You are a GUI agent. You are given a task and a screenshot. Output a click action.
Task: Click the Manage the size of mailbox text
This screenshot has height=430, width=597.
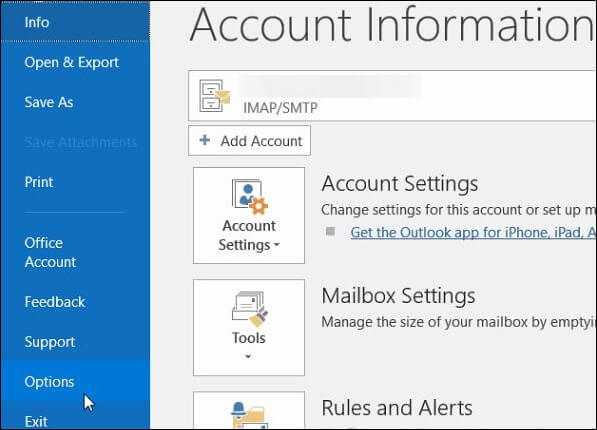(458, 322)
